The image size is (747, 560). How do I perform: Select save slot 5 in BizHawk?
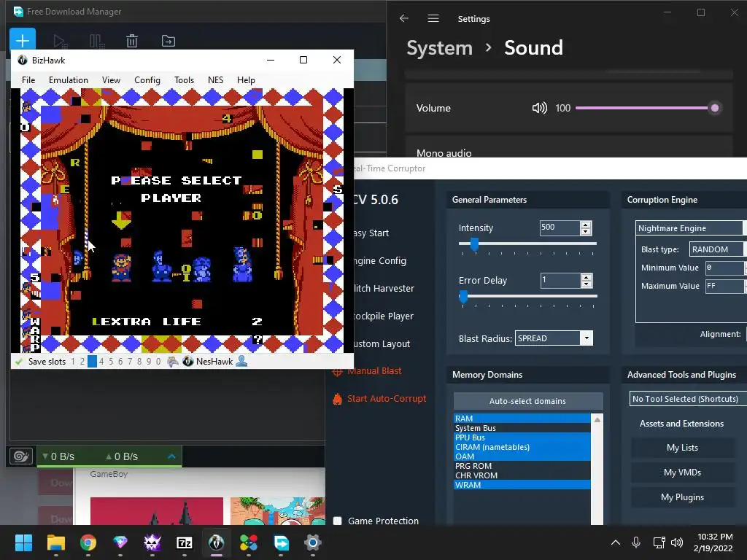pos(111,362)
